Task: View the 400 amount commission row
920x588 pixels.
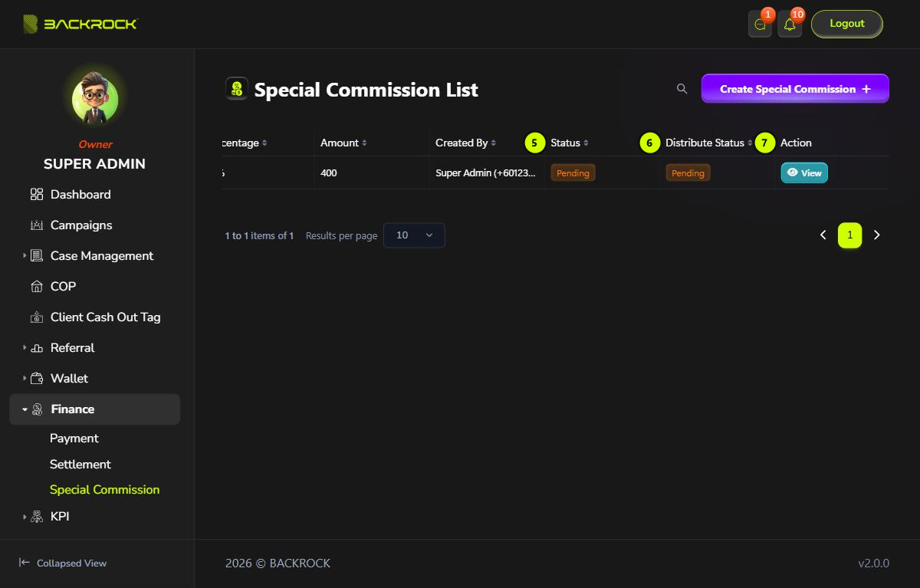Action: [x=804, y=173]
